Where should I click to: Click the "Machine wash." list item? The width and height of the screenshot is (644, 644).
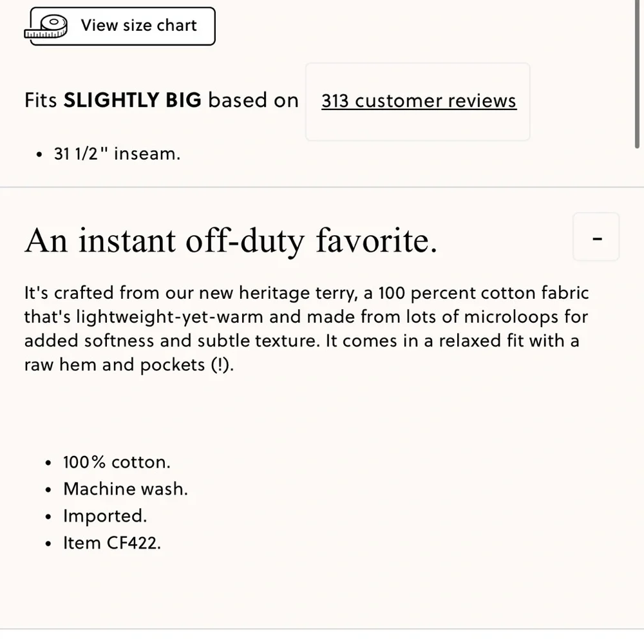coord(126,489)
